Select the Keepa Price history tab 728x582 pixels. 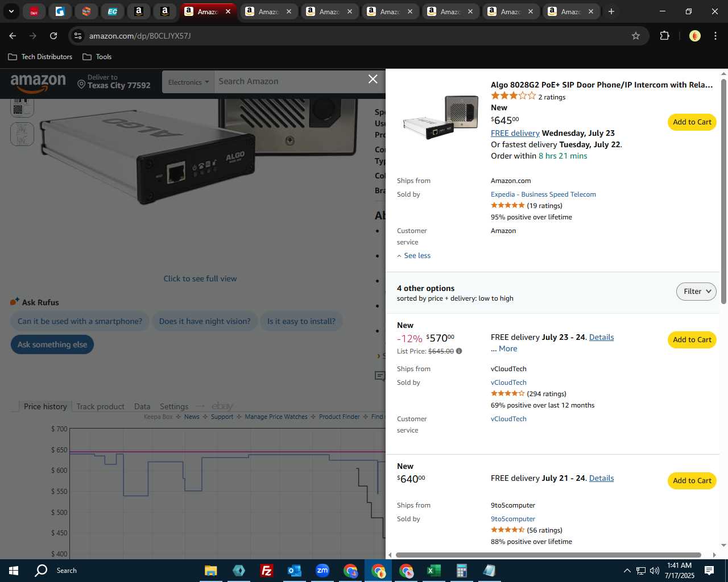point(45,406)
